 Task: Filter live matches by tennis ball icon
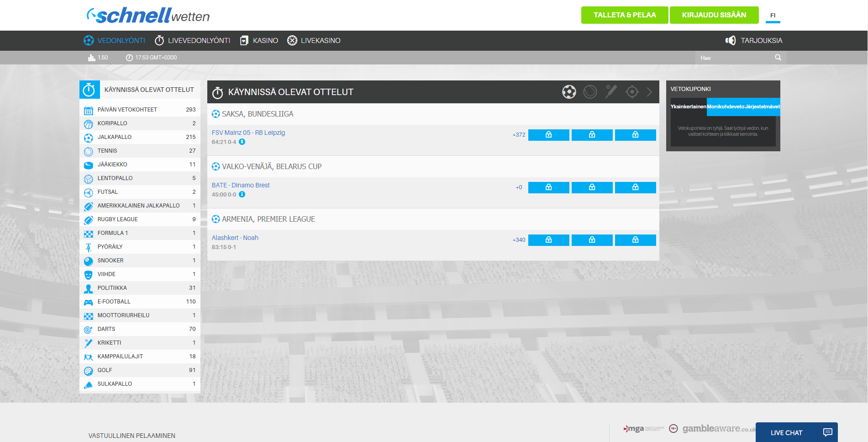(x=590, y=92)
